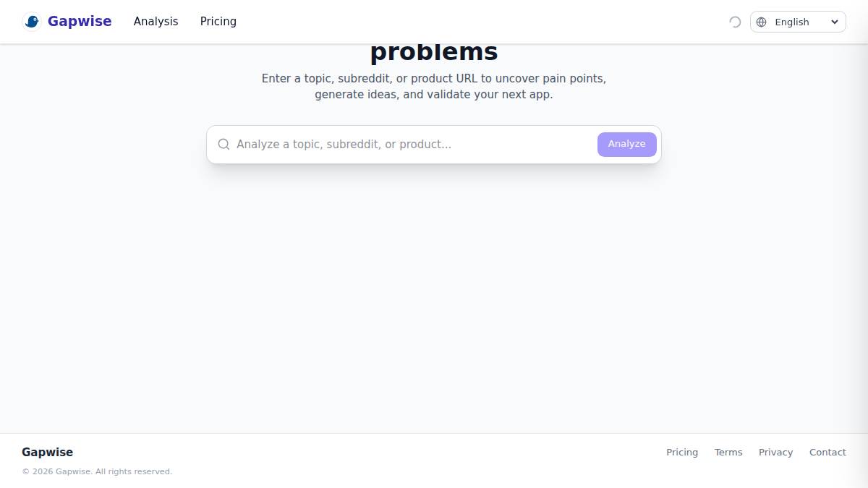Click the Gapwise brand name in header
This screenshot has width=868, height=488.
click(x=80, y=22)
